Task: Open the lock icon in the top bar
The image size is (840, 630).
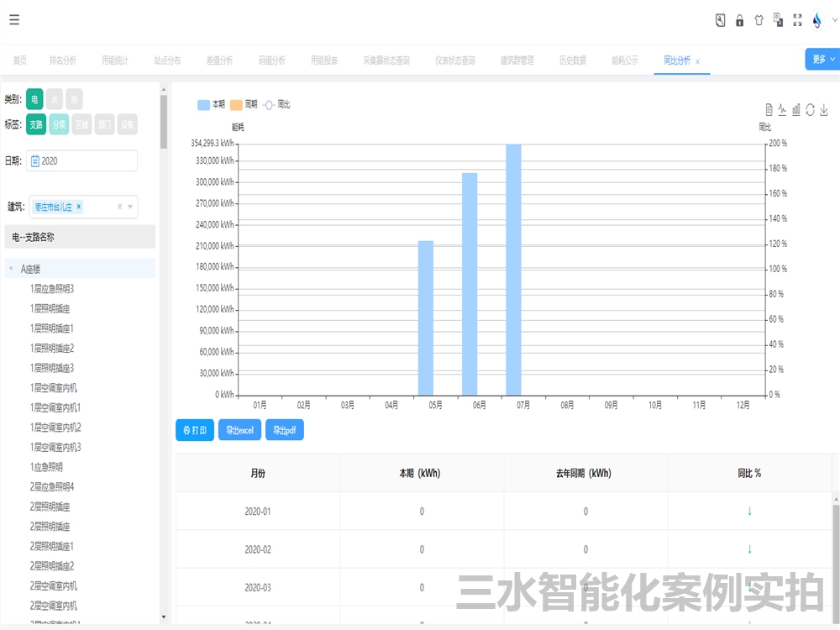Action: (739, 20)
